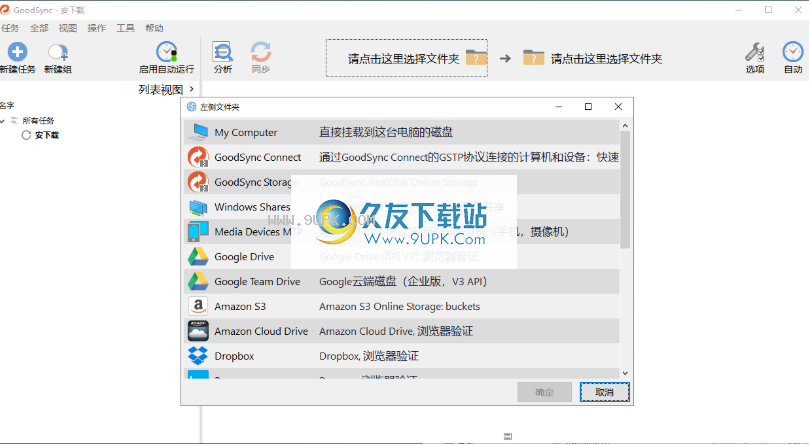The image size is (809, 445).
Task: Click the sync direction arrow between folders
Action: (506, 58)
